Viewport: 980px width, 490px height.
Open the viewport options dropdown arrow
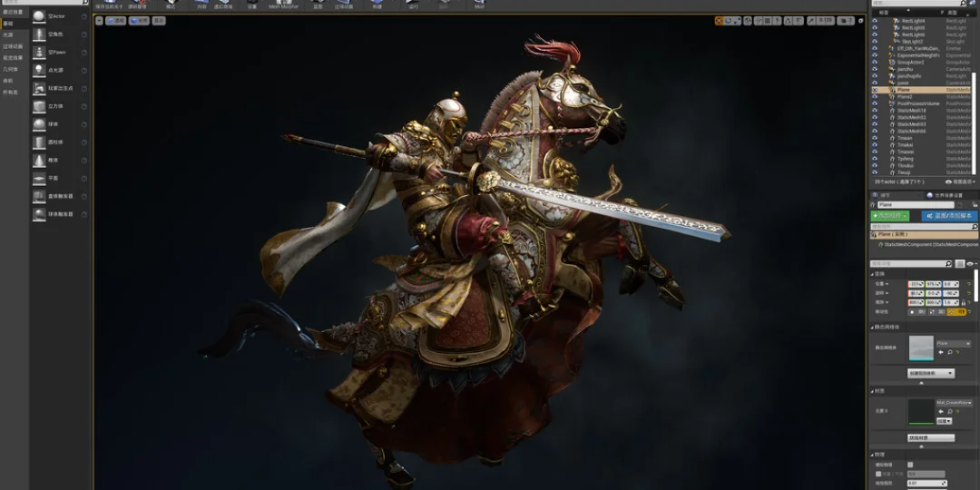coord(99,20)
